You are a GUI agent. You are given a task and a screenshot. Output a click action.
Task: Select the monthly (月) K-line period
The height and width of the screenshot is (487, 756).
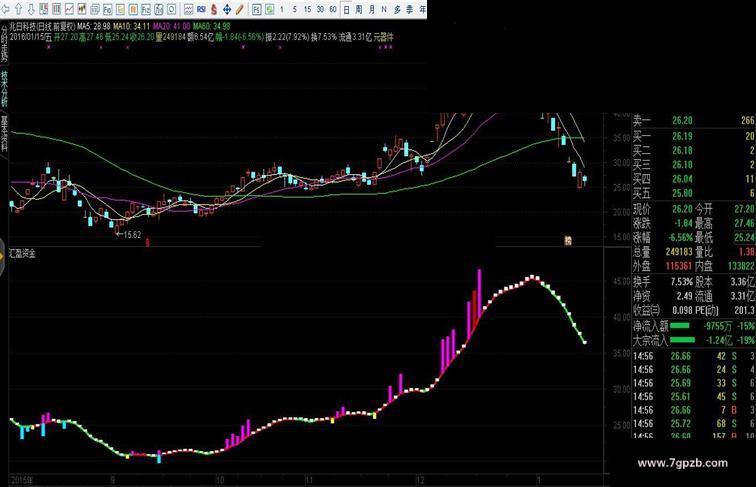tap(372, 9)
